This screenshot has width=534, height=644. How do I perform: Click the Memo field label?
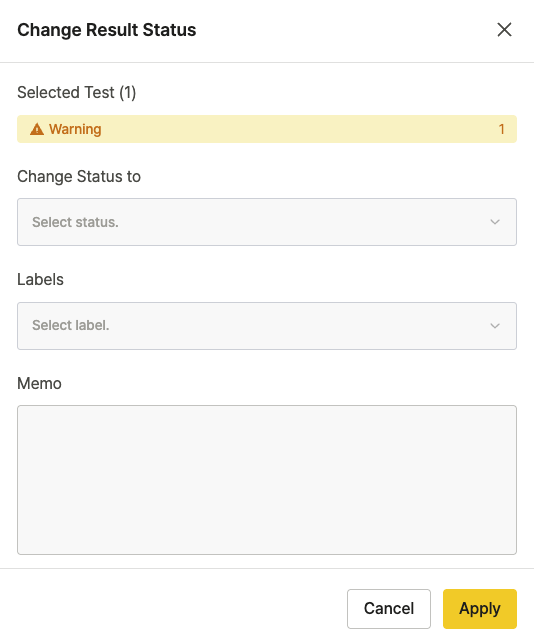[x=39, y=384]
